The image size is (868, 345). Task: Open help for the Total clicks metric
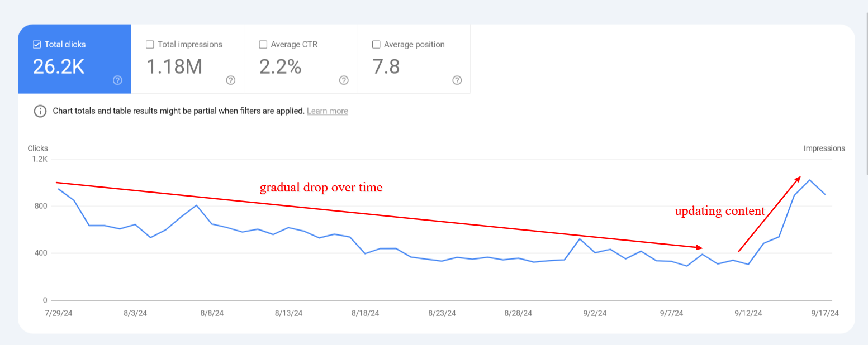pyautogui.click(x=117, y=80)
